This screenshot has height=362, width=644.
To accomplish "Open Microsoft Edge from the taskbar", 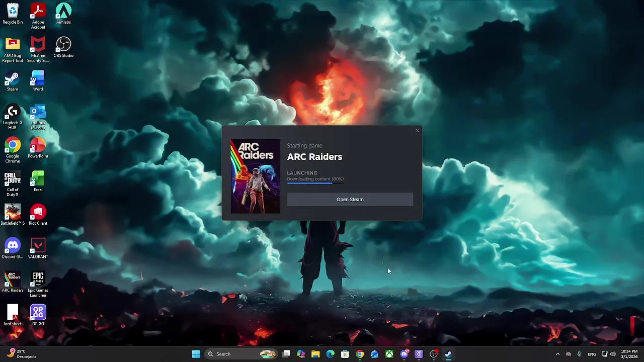I will pos(331,354).
